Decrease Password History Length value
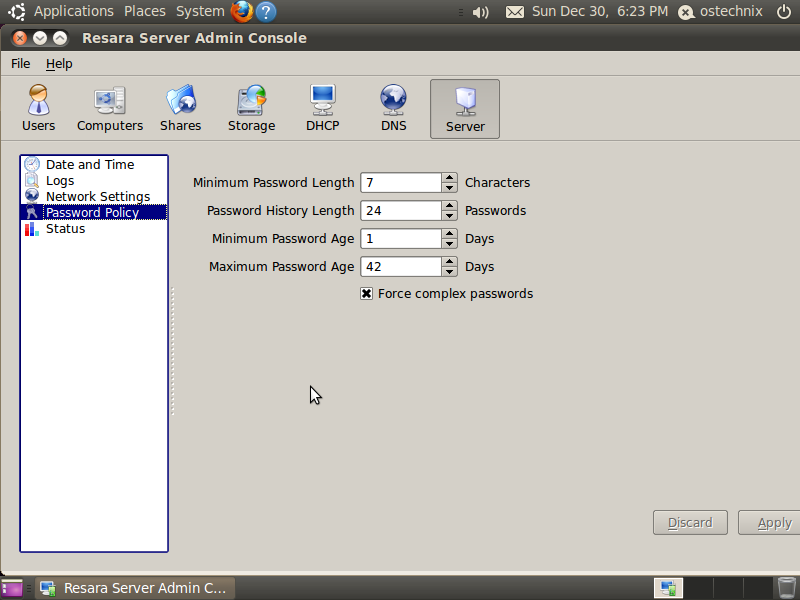The image size is (800, 600). click(x=449, y=215)
